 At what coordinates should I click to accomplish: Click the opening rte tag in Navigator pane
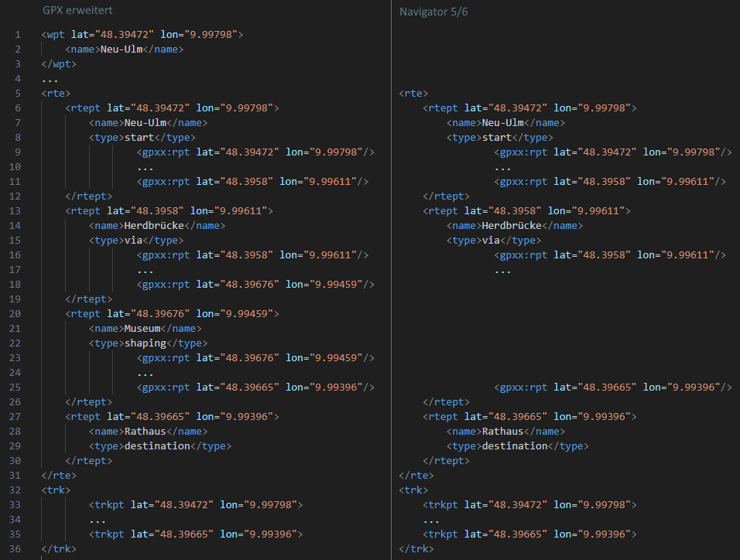click(x=413, y=94)
